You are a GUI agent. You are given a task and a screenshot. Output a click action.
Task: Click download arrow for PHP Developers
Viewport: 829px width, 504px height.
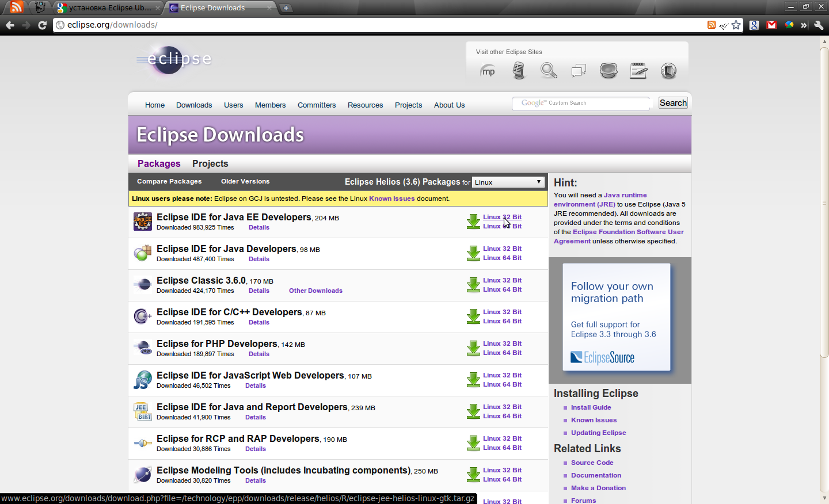coord(473,348)
